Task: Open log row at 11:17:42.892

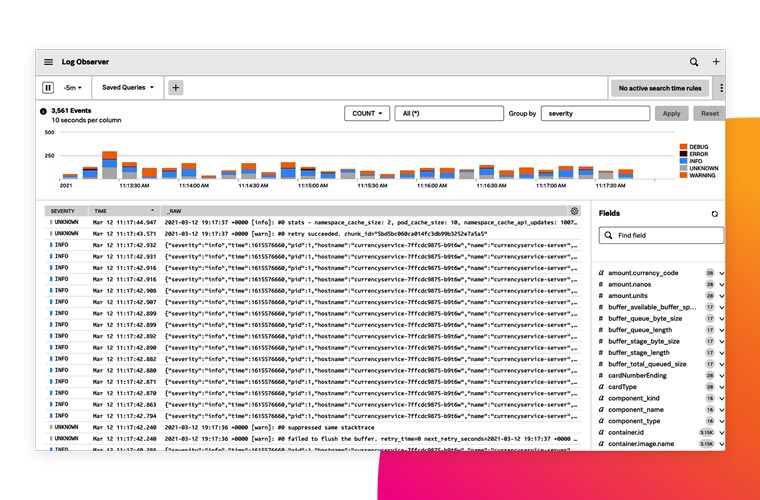Action: pos(313,336)
